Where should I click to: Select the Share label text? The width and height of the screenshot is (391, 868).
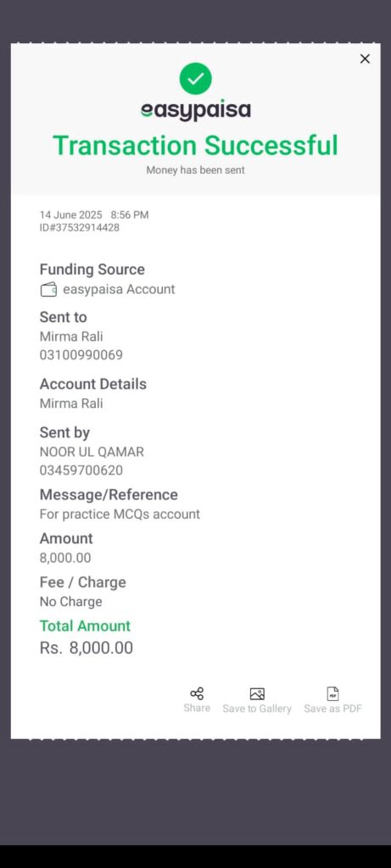[x=197, y=708]
